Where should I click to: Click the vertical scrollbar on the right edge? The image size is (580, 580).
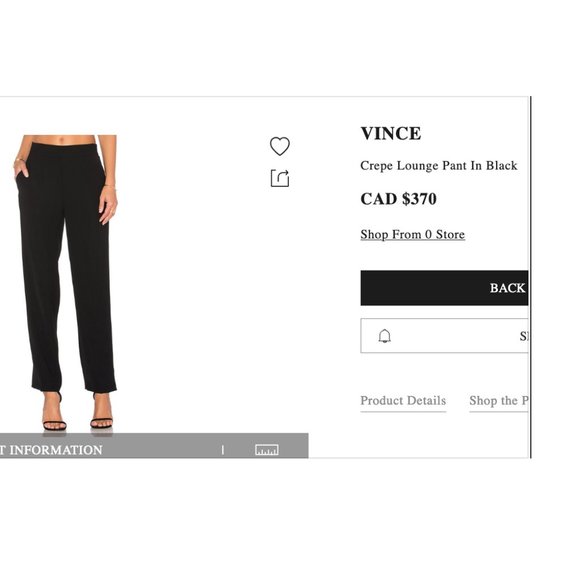coord(530,277)
